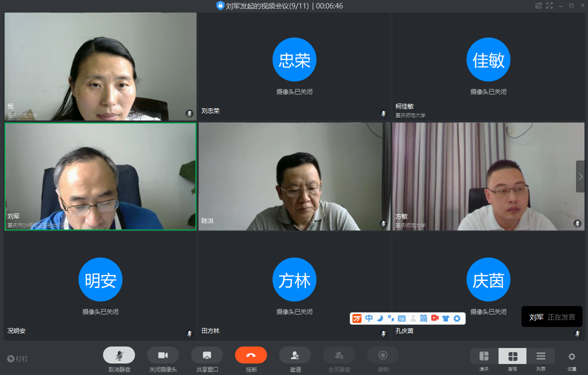Hang up the call with 挂断
588x375 pixels.
point(251,355)
